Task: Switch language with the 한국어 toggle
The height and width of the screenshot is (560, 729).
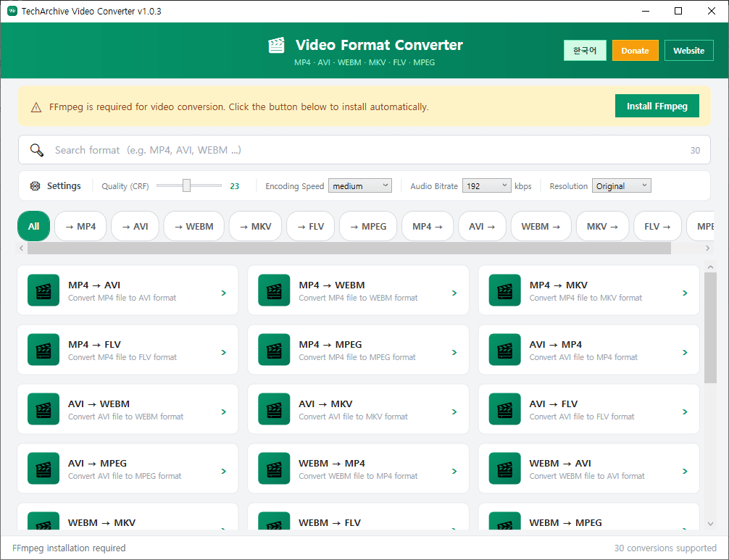Action: (584, 51)
